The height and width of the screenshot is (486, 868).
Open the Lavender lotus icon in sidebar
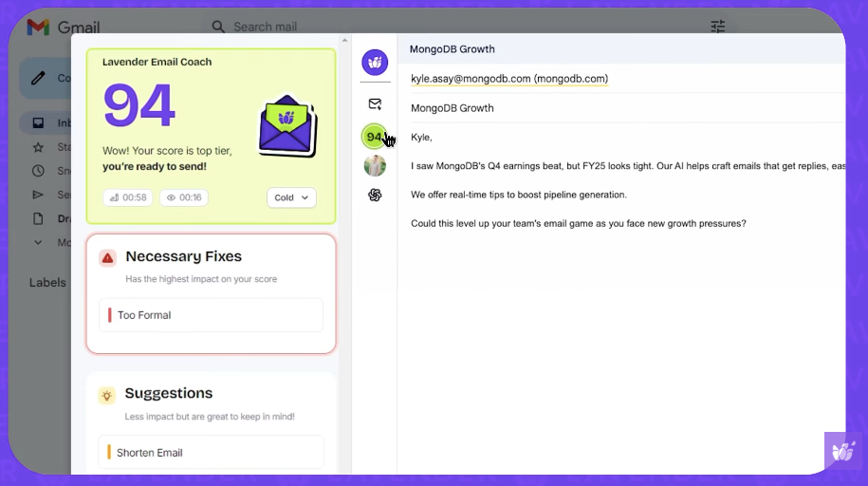pyautogui.click(x=375, y=62)
